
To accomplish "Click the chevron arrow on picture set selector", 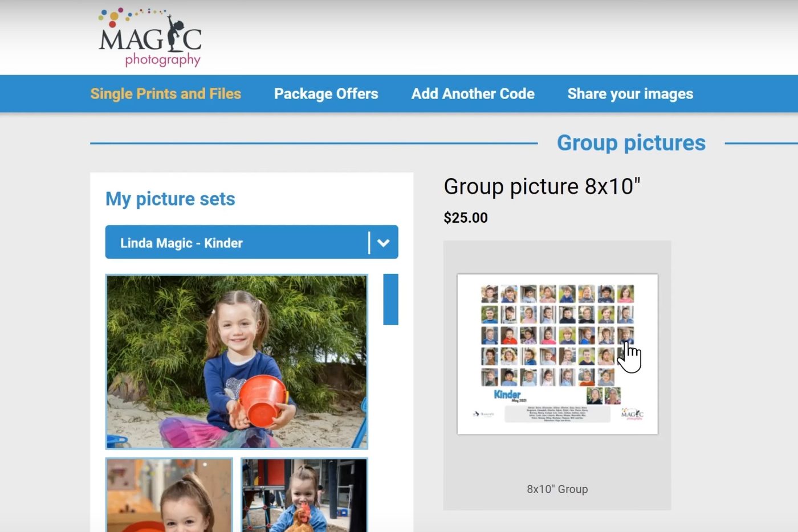I will tap(384, 243).
